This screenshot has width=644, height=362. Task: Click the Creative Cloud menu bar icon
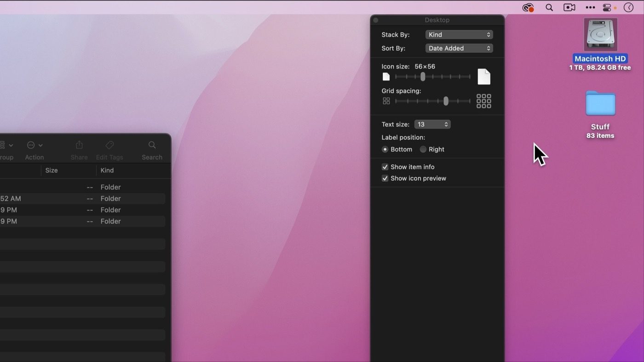[528, 7]
